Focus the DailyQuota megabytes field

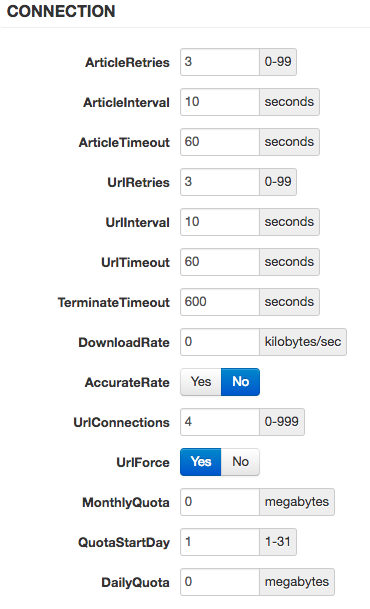[220, 582]
